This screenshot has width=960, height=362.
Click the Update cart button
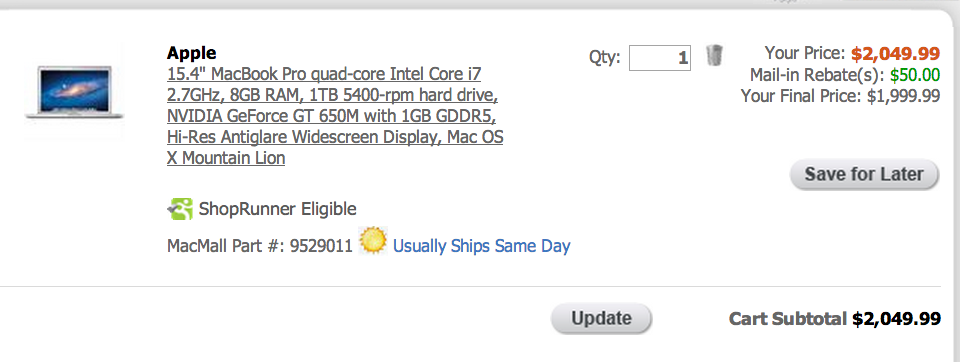tap(601, 319)
